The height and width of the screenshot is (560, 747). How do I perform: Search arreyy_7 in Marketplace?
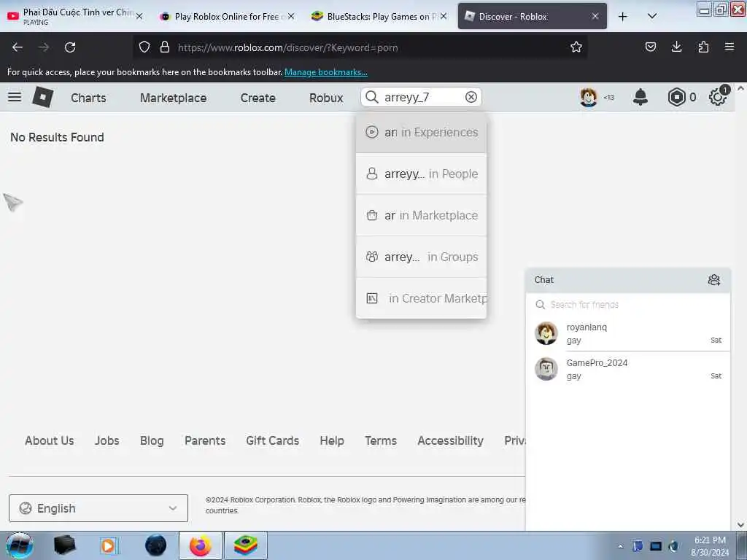point(421,215)
